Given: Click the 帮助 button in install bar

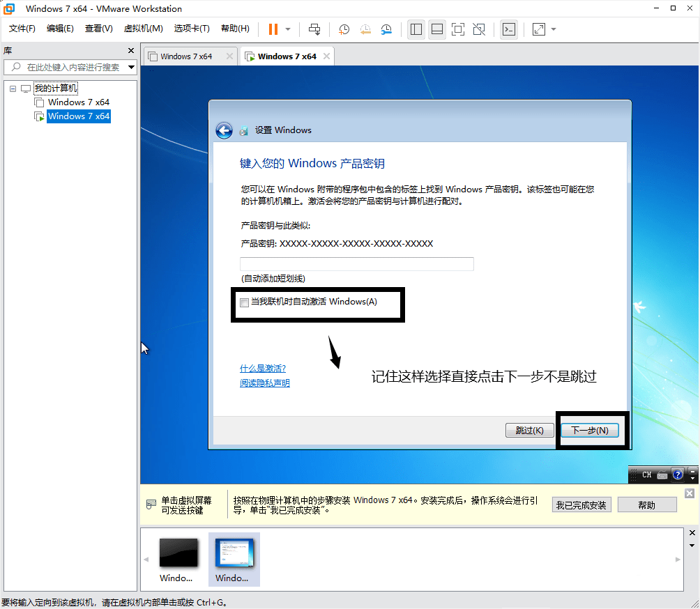Looking at the screenshot, I should click(647, 505).
